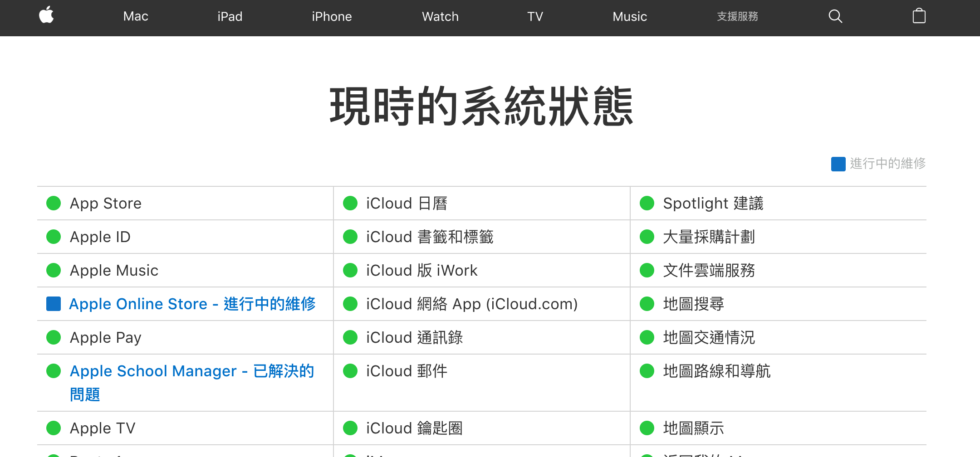This screenshot has height=457, width=980.
Task: Open the shopping bag icon
Action: [919, 16]
